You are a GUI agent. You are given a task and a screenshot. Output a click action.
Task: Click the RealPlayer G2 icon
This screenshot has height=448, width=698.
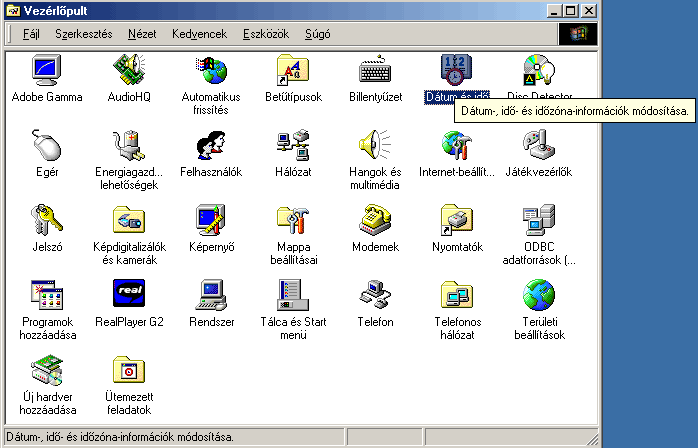click(x=129, y=296)
